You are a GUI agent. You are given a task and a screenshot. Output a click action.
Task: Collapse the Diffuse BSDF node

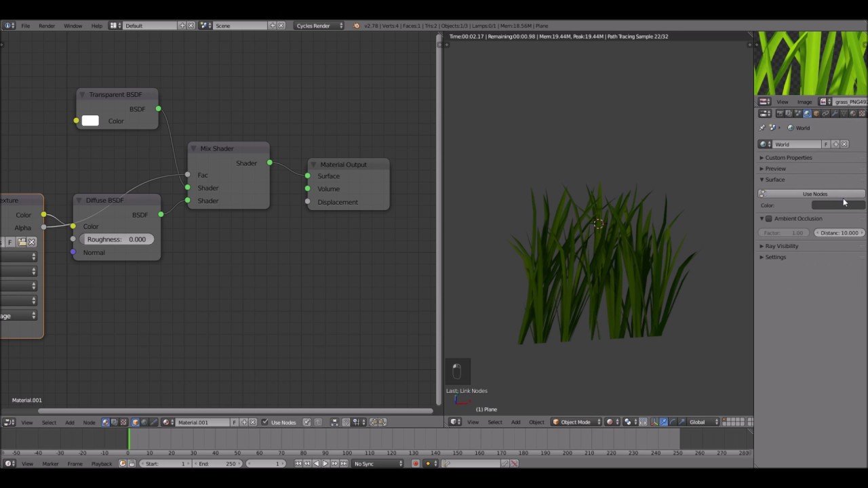coord(79,201)
